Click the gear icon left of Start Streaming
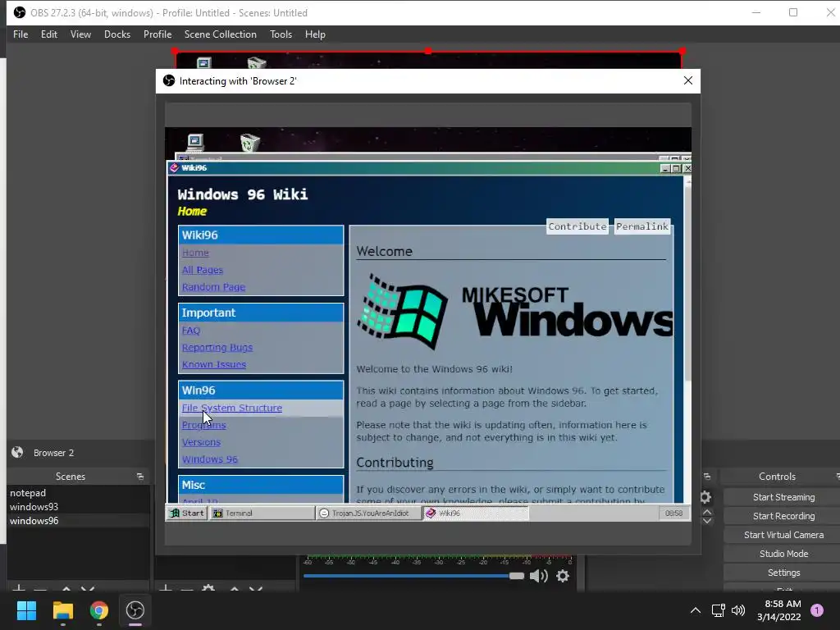 [x=705, y=497]
